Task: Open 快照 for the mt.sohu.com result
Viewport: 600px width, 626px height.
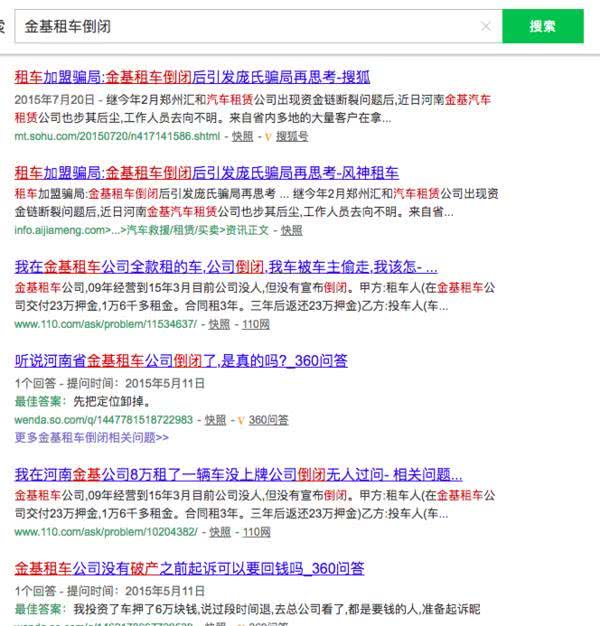Action: click(243, 137)
